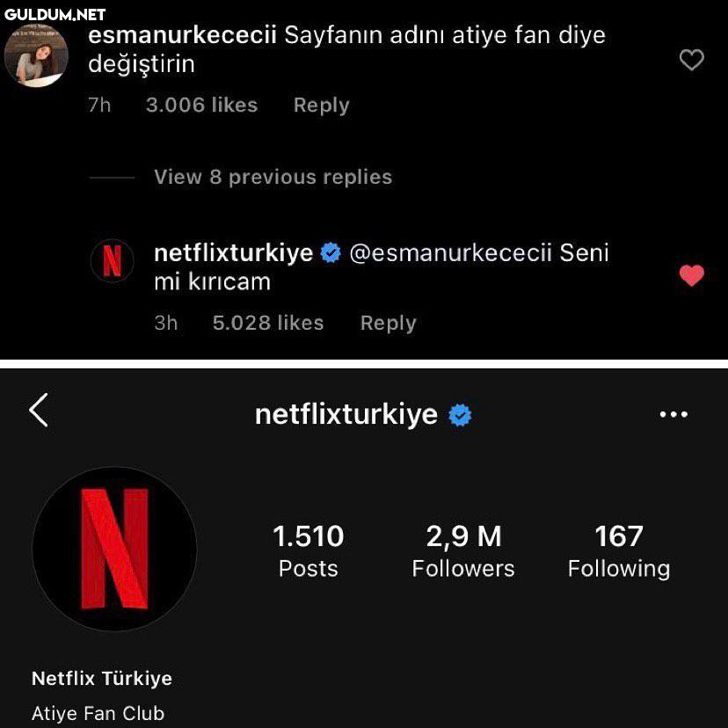Tap the @esmanurkececii mention
The width and height of the screenshot is (728, 728).
click(450, 253)
